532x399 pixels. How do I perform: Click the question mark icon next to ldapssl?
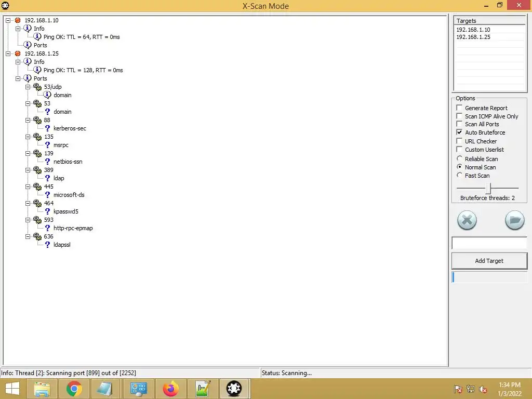tap(47, 245)
